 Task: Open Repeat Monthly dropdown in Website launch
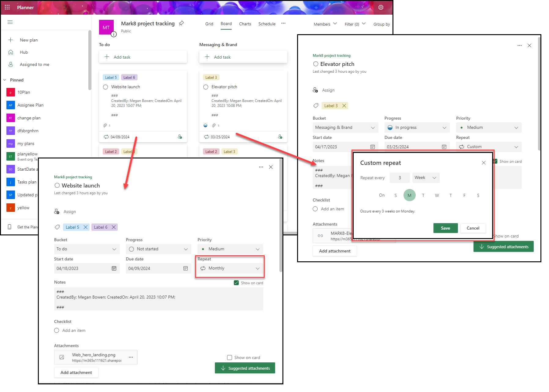230,268
